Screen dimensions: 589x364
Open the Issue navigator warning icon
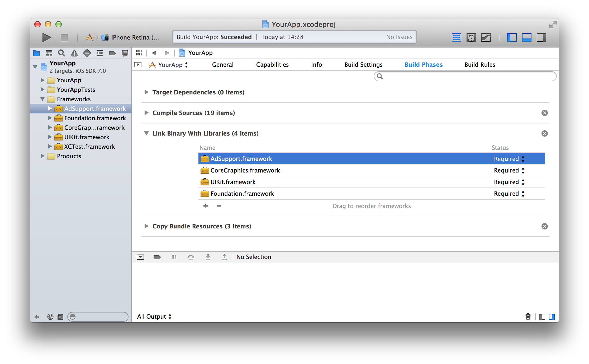(x=74, y=53)
